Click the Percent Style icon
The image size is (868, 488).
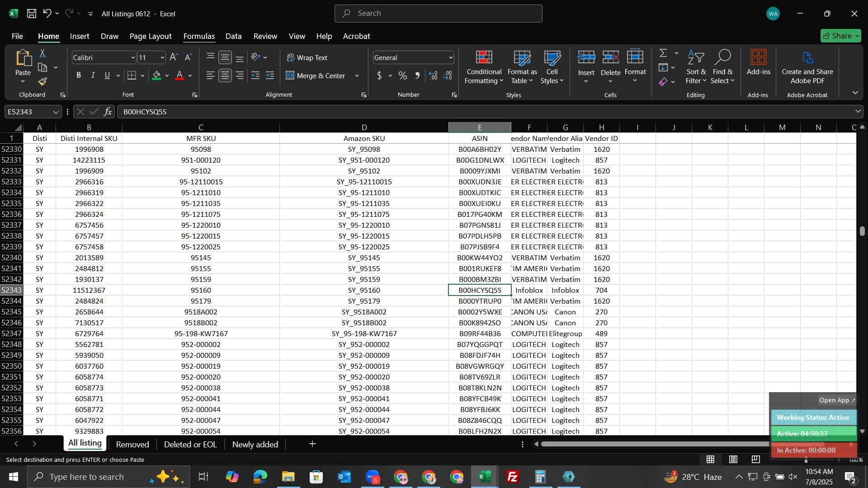pyautogui.click(x=402, y=75)
